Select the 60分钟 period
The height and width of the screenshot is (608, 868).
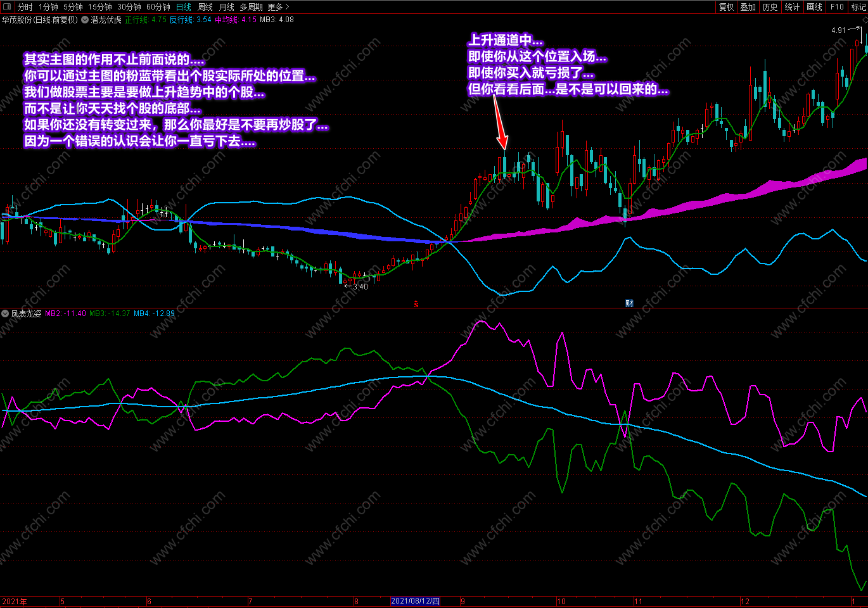click(x=158, y=7)
